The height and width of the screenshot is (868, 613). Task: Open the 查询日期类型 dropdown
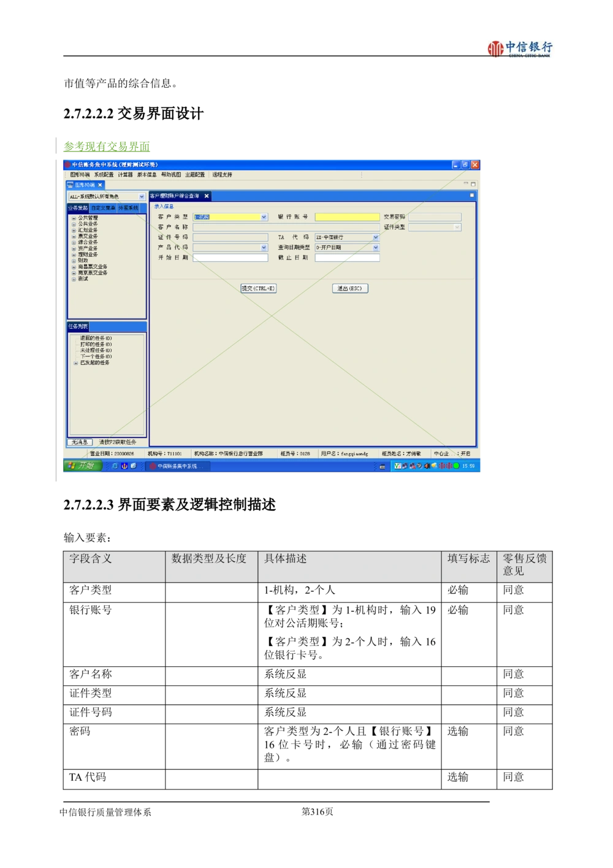click(x=376, y=248)
